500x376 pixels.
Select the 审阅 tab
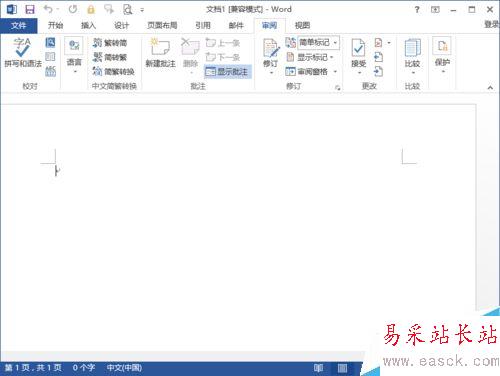(269, 25)
